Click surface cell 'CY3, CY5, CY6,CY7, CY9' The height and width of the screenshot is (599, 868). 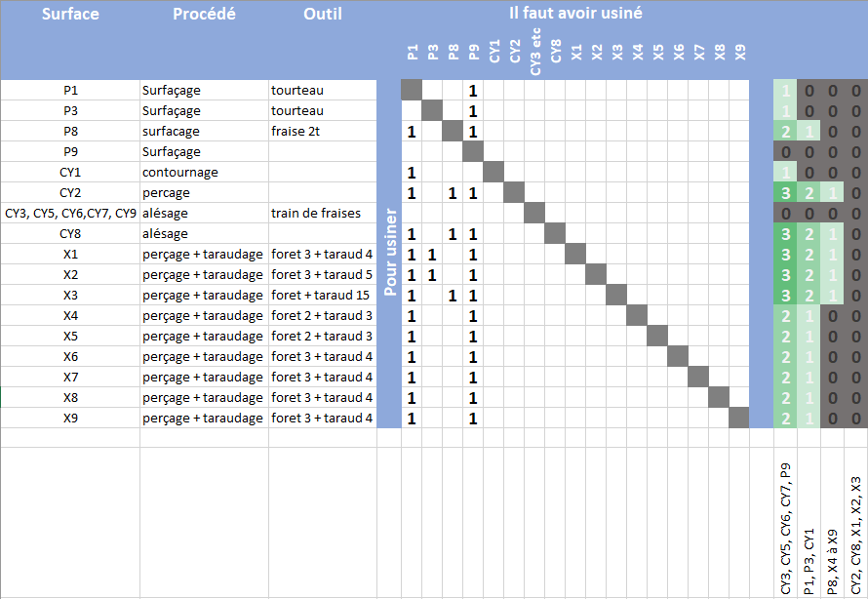pyautogui.click(x=70, y=213)
